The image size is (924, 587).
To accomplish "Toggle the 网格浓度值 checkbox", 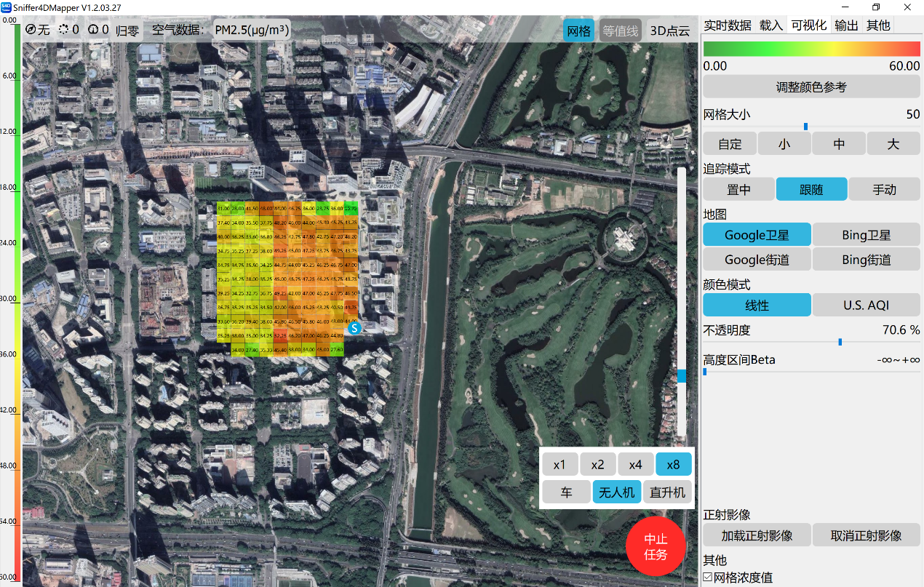I will (708, 578).
